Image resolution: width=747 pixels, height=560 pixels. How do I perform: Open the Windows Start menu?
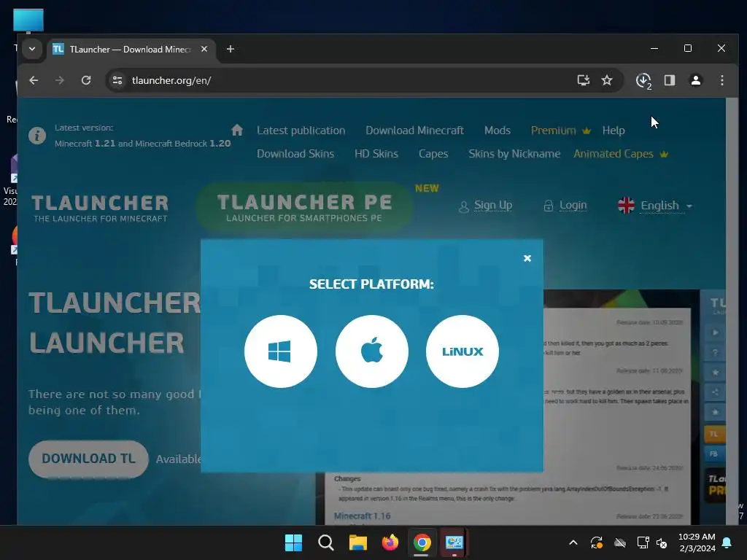[x=293, y=542]
